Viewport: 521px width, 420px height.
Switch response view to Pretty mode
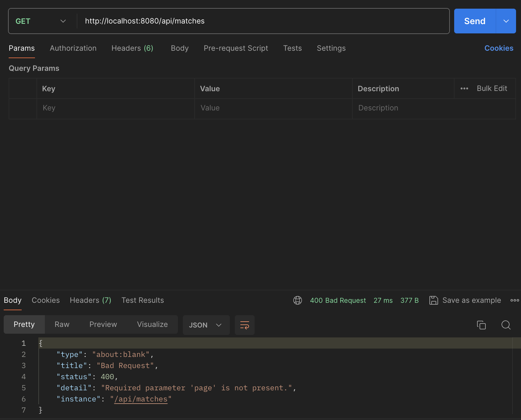(x=24, y=324)
